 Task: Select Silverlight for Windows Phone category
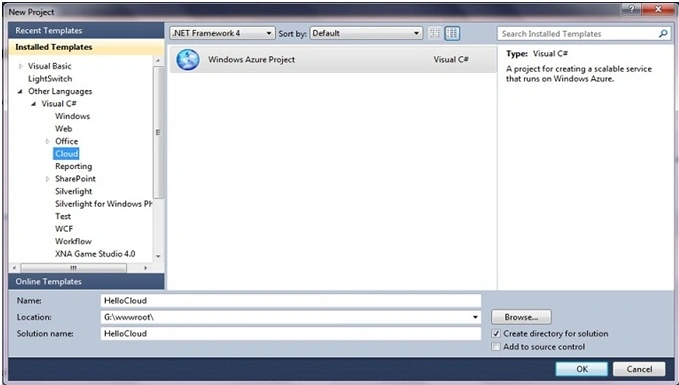point(103,204)
